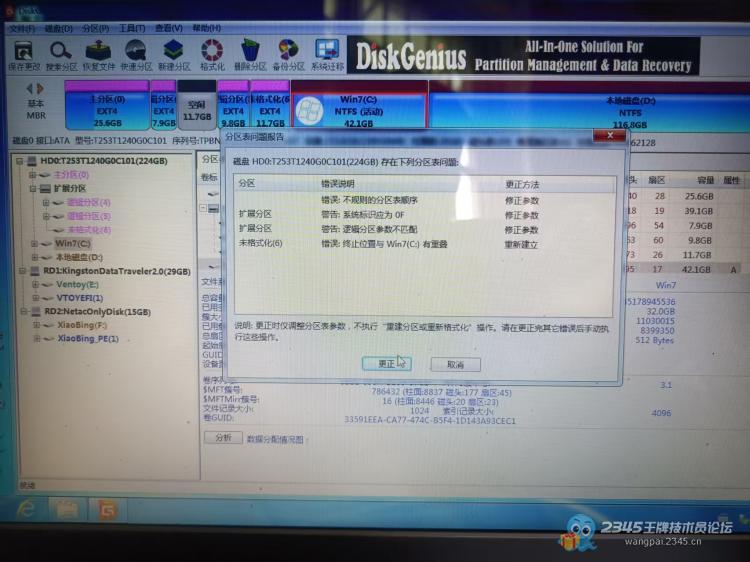The image size is (750, 562).
Task: Select 本地磁盘(D:) in the disk tree
Action: click(79, 257)
